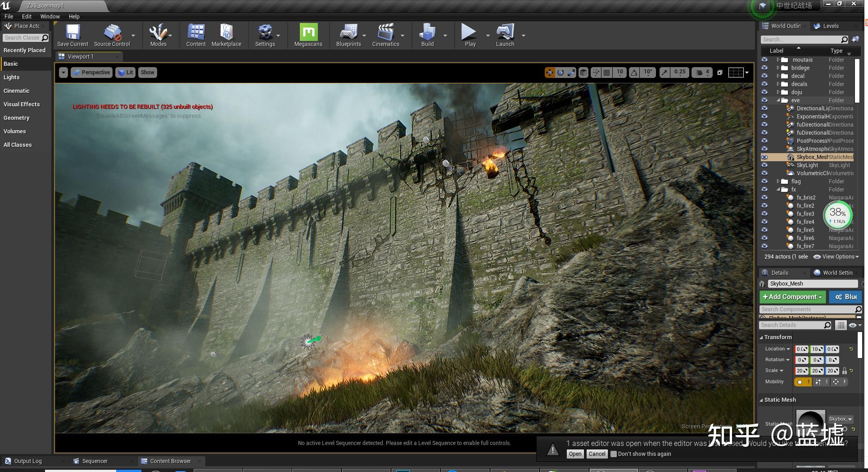Click the Lit view mode button
The width and height of the screenshot is (868, 472).
pos(125,73)
